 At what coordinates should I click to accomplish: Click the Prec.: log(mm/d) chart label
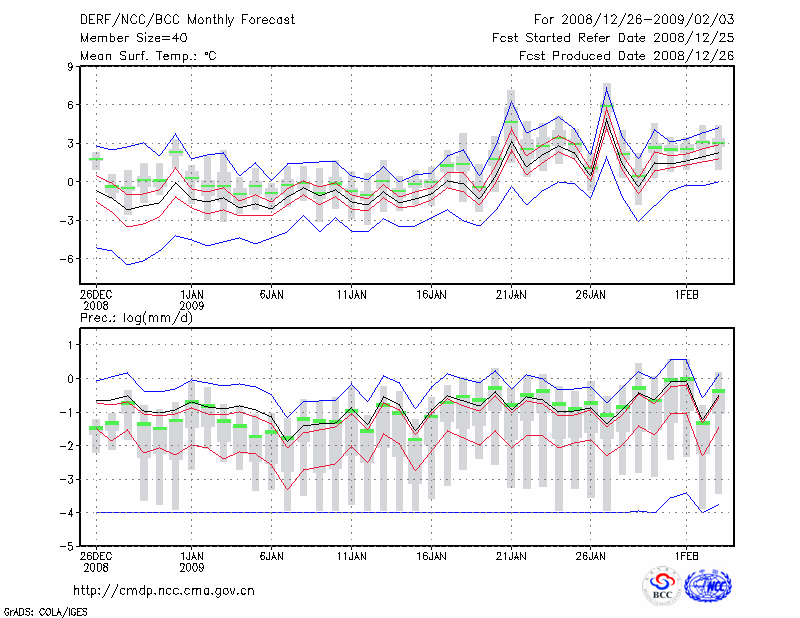click(x=136, y=318)
